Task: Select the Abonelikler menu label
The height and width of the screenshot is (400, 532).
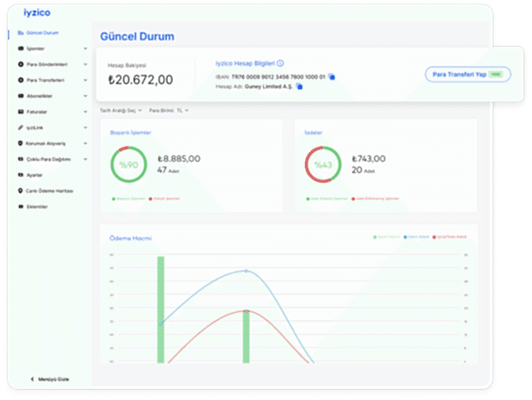Action: [39, 96]
